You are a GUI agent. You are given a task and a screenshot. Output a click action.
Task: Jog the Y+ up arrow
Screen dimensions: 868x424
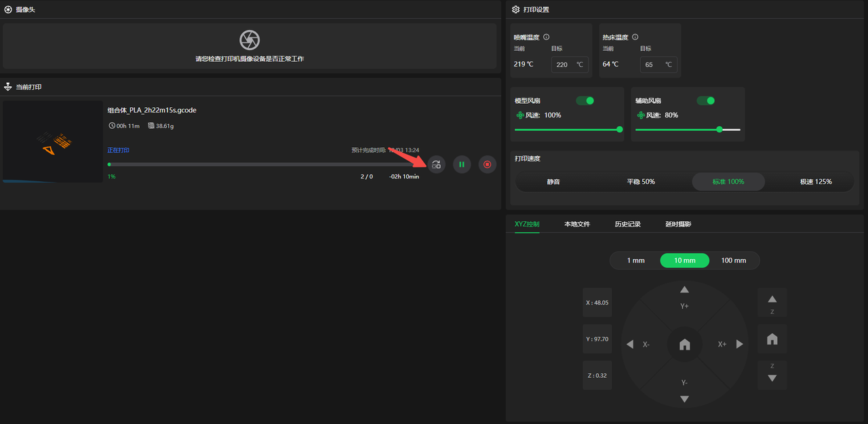click(684, 290)
